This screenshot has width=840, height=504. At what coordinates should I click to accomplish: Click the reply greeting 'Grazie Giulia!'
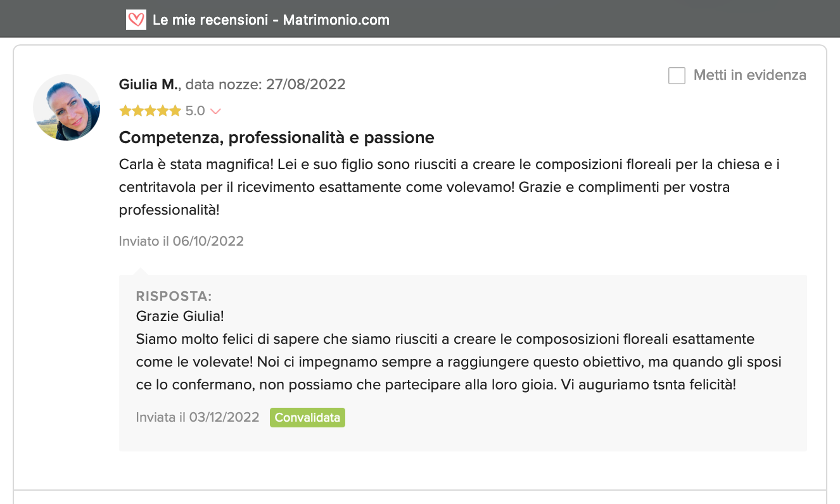pyautogui.click(x=180, y=315)
